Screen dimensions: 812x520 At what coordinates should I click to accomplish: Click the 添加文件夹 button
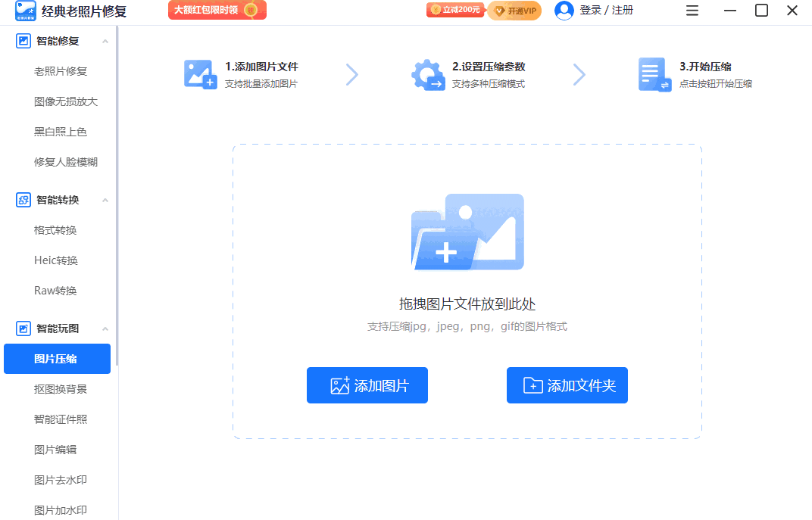pos(567,385)
